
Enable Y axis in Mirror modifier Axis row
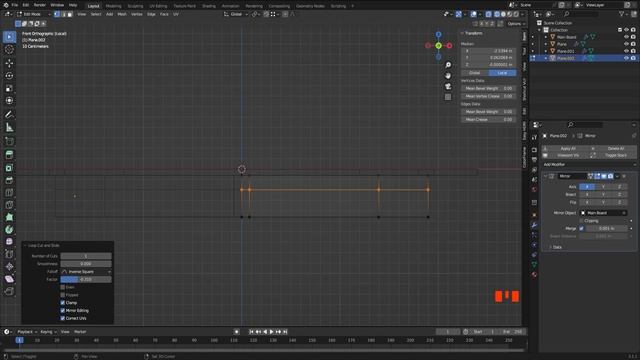(x=603, y=187)
